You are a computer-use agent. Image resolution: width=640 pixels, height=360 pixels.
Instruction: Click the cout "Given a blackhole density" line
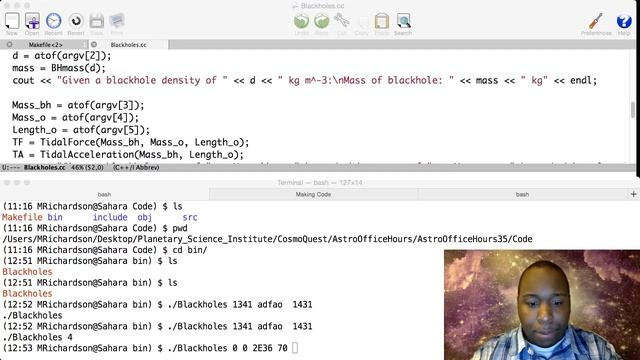click(x=304, y=80)
